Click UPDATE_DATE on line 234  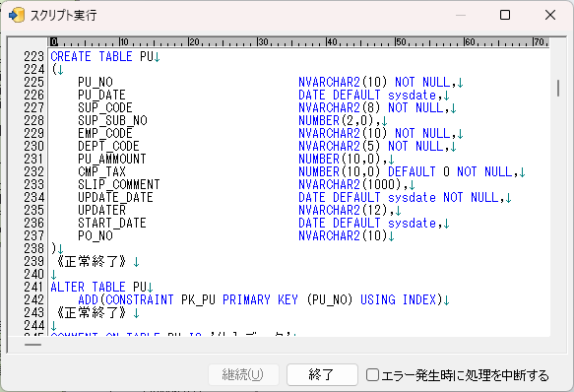115,197
